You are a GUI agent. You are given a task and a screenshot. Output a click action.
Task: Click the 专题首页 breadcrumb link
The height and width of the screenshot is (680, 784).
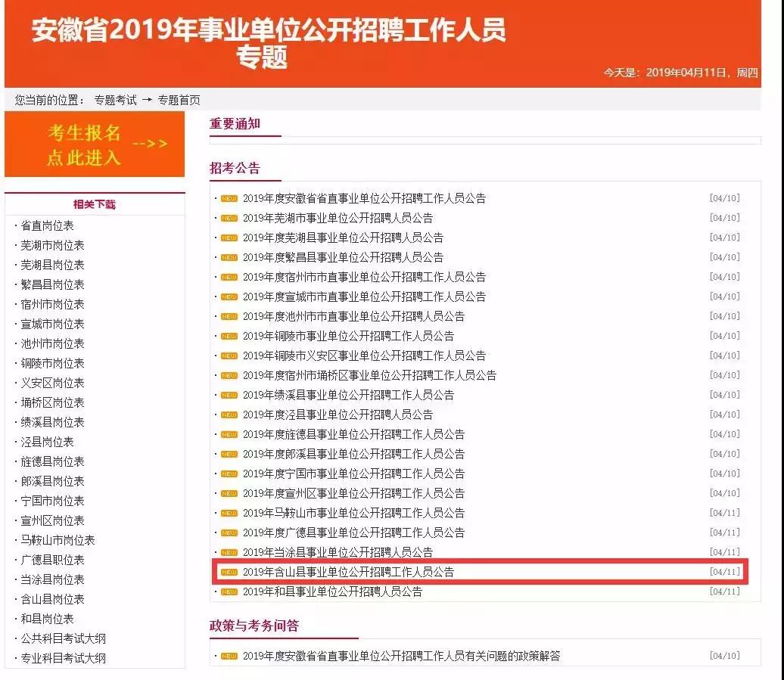click(179, 100)
